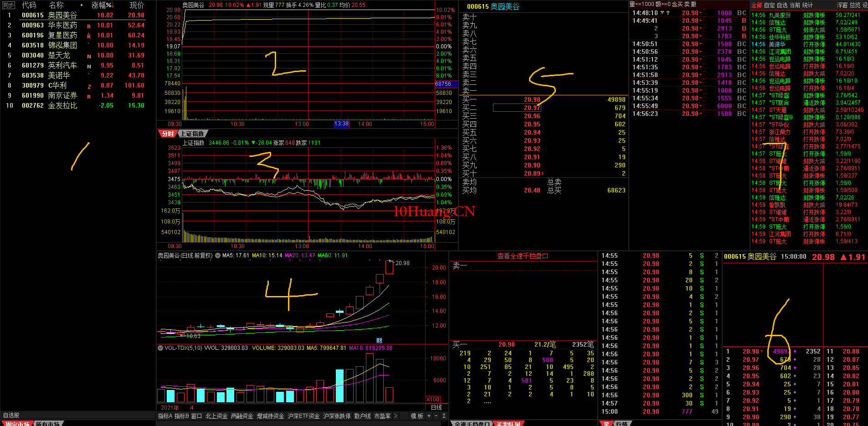868x426 pixels.
Task: Switch to the 上证指数 tab
Action: [x=192, y=134]
